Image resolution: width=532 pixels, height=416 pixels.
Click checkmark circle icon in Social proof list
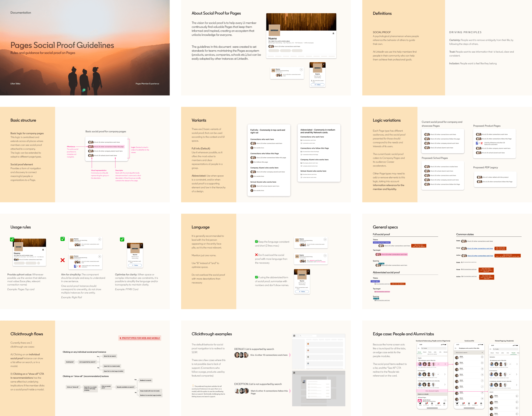482,386
